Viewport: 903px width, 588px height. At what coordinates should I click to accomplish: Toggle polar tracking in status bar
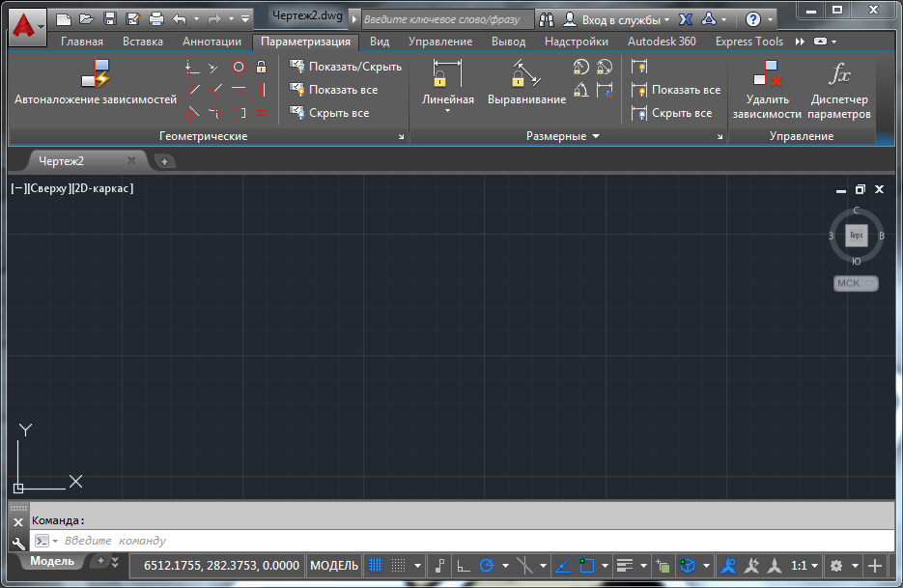487,566
